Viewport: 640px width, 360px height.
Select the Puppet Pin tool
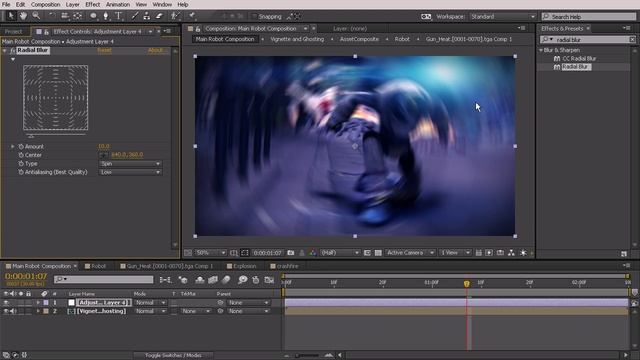[x=191, y=16]
